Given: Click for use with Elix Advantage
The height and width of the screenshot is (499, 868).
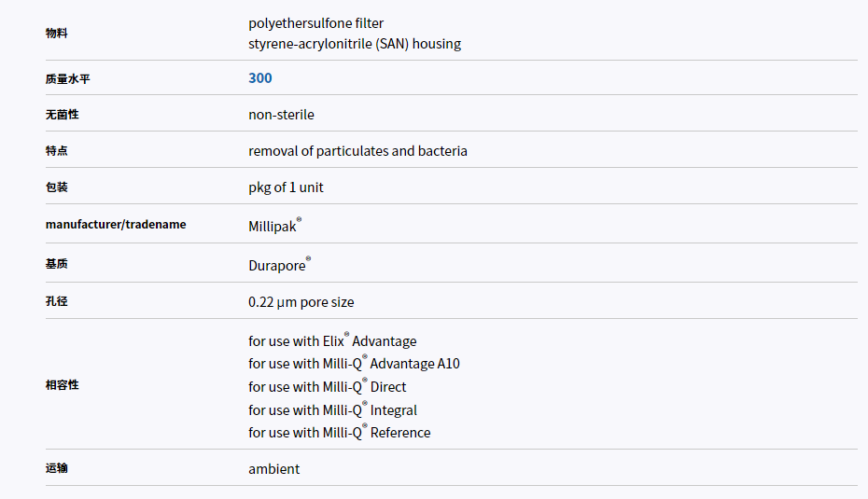Looking at the screenshot, I should 332,340.
